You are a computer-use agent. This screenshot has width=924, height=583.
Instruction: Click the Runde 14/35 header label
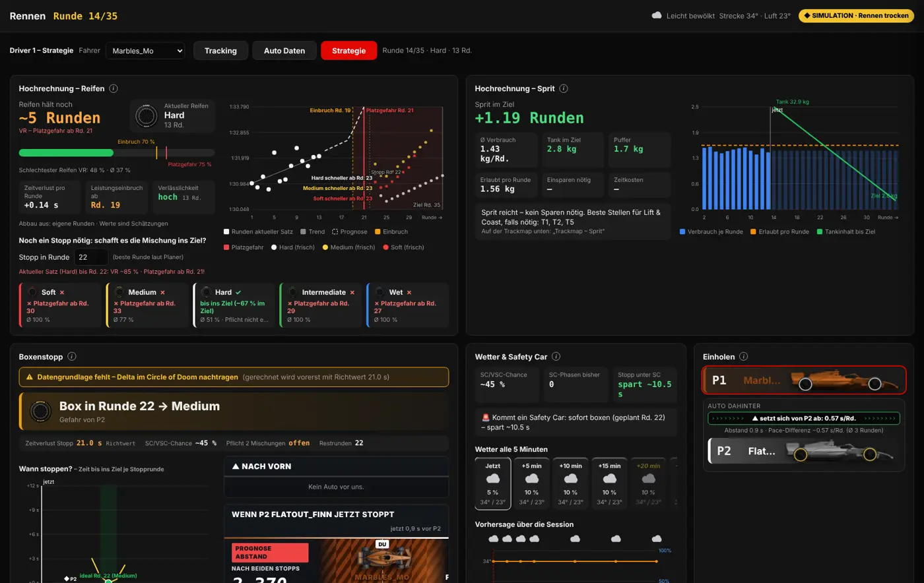coord(85,16)
